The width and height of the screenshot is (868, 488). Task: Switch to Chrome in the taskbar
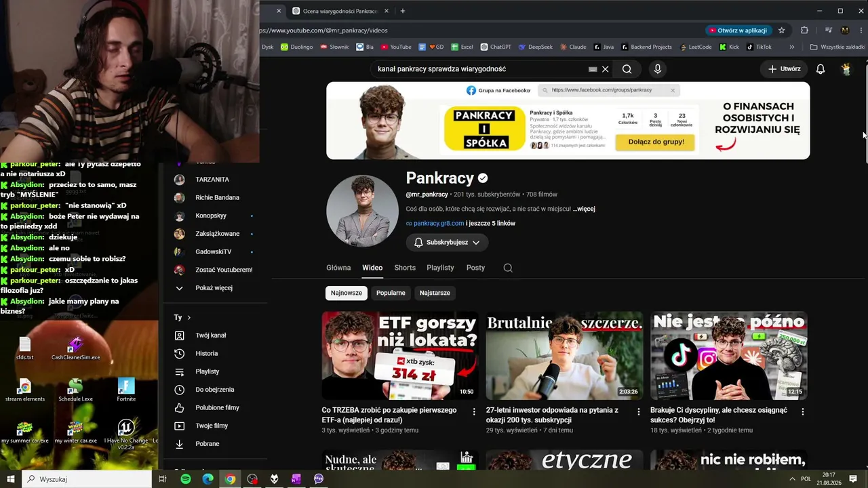[231, 479]
